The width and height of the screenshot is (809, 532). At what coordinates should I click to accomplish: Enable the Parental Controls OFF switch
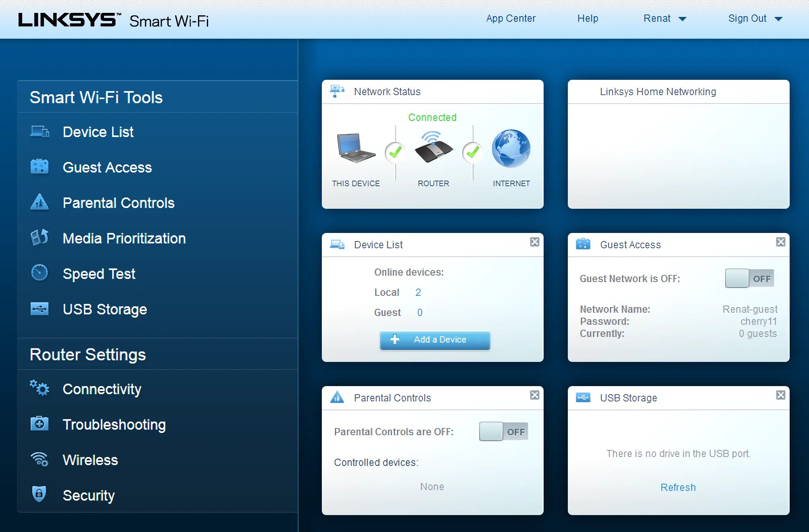pyautogui.click(x=503, y=432)
